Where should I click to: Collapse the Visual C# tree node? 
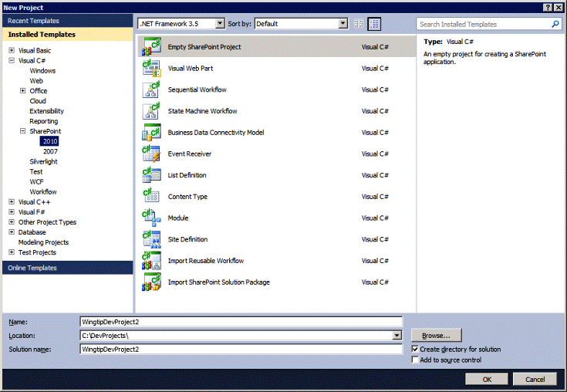(x=12, y=60)
